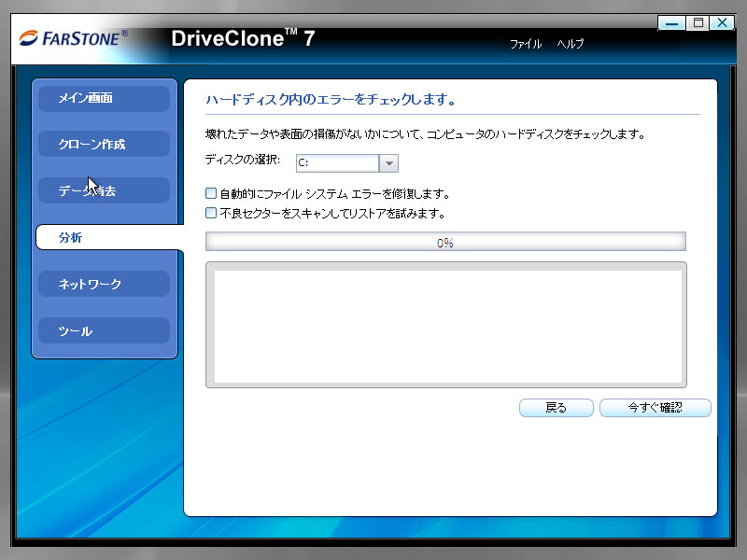747x560 pixels.
Task: Click the empty results log area
Action: click(x=448, y=326)
